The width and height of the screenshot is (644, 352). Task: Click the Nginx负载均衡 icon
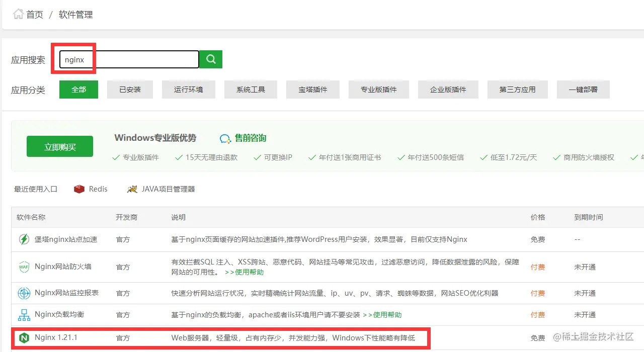click(x=24, y=315)
